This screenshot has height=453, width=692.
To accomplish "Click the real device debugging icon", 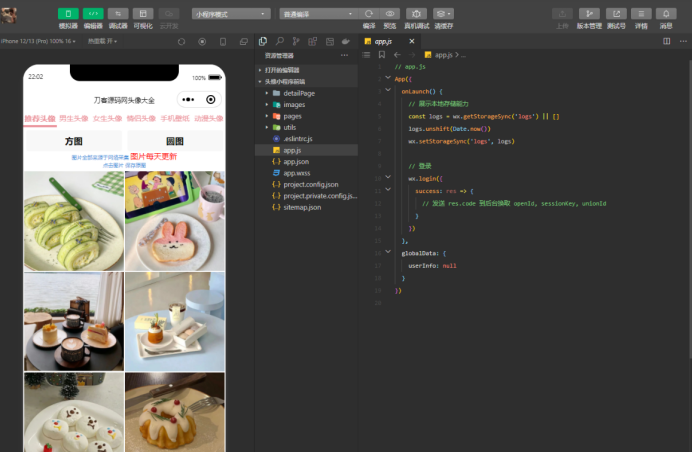I will pyautogui.click(x=416, y=14).
